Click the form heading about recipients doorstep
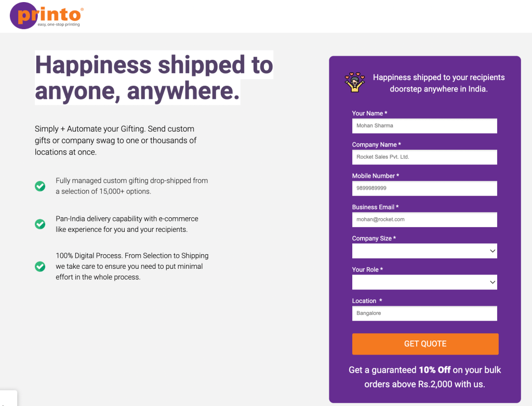Viewport: 532px width, 406px height. pyautogui.click(x=438, y=83)
